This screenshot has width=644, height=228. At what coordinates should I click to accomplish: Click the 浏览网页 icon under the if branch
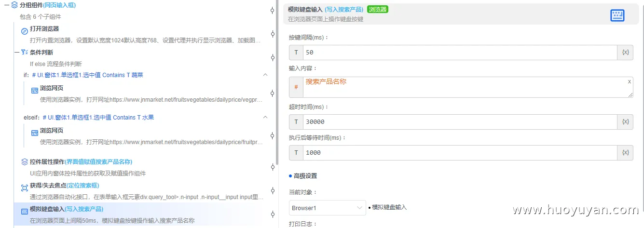click(x=35, y=90)
